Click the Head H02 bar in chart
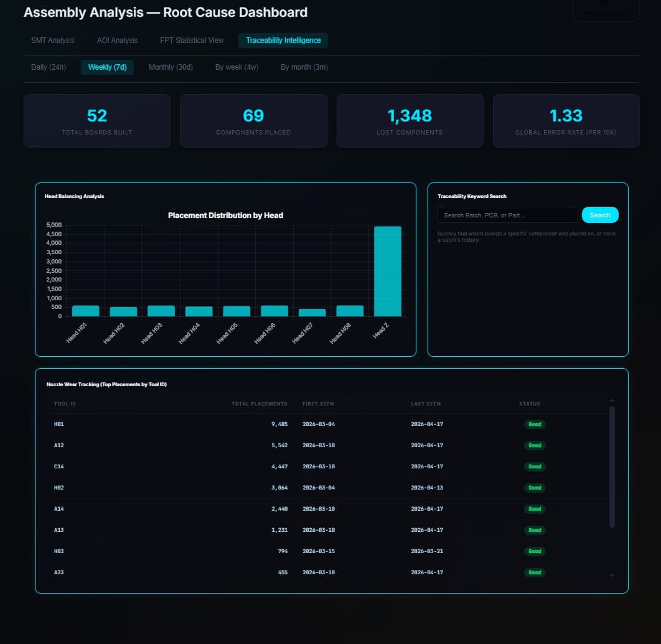The image size is (661, 644). [123, 311]
